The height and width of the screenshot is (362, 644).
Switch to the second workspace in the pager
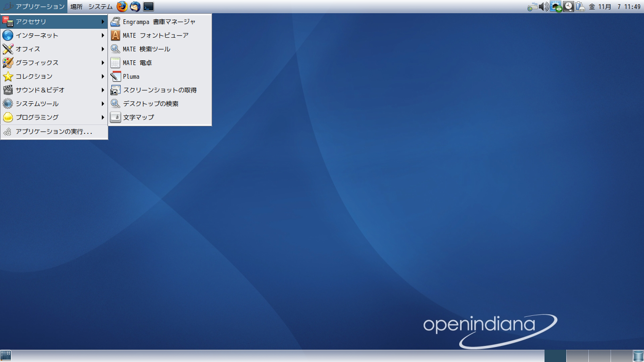click(578, 356)
